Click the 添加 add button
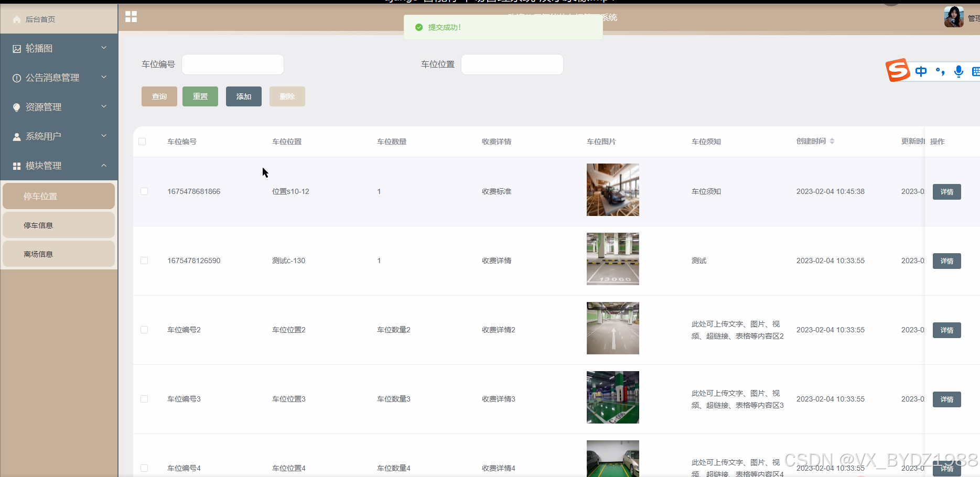Screen dimensions: 980x477 [244, 96]
